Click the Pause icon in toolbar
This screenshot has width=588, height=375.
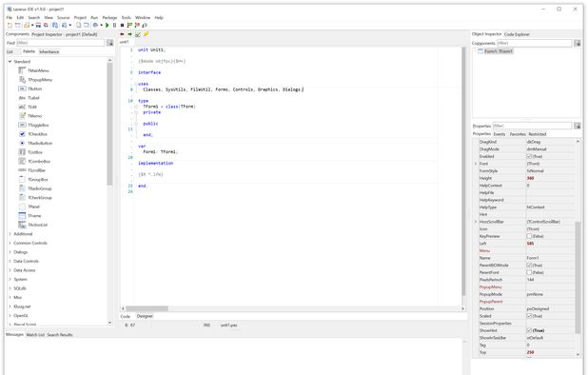tap(115, 25)
